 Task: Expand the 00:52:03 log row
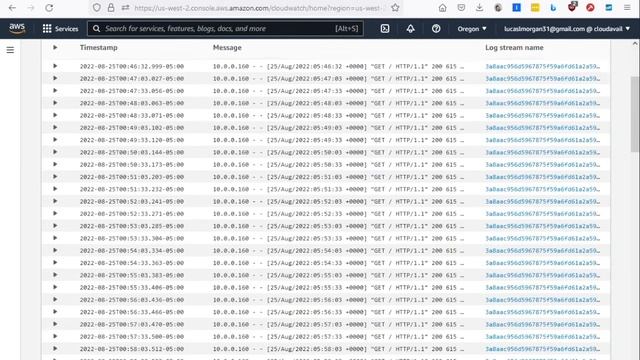[55, 201]
